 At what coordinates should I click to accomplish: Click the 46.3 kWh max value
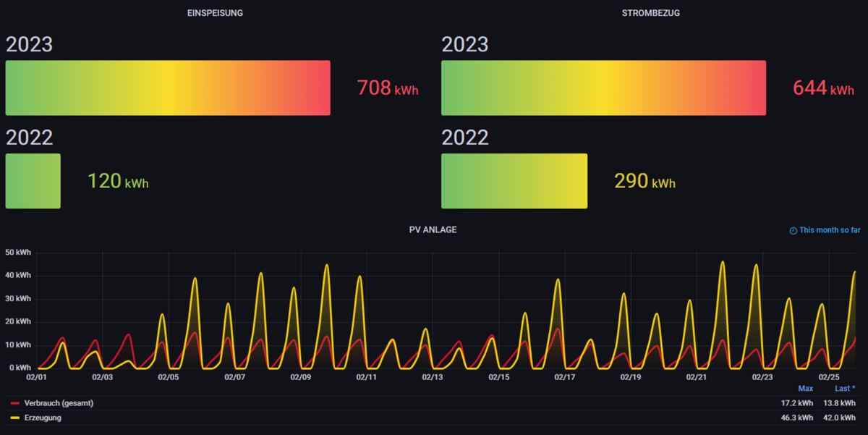[x=798, y=418]
